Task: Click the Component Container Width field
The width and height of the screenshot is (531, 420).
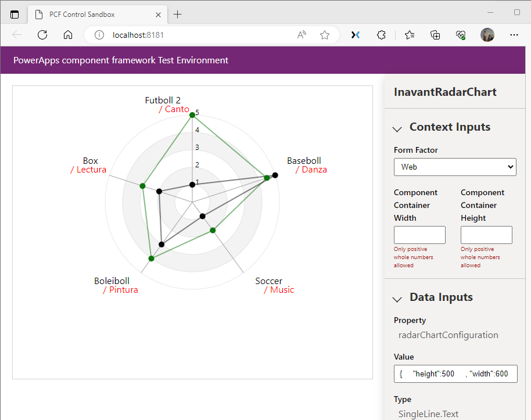Action: click(419, 235)
